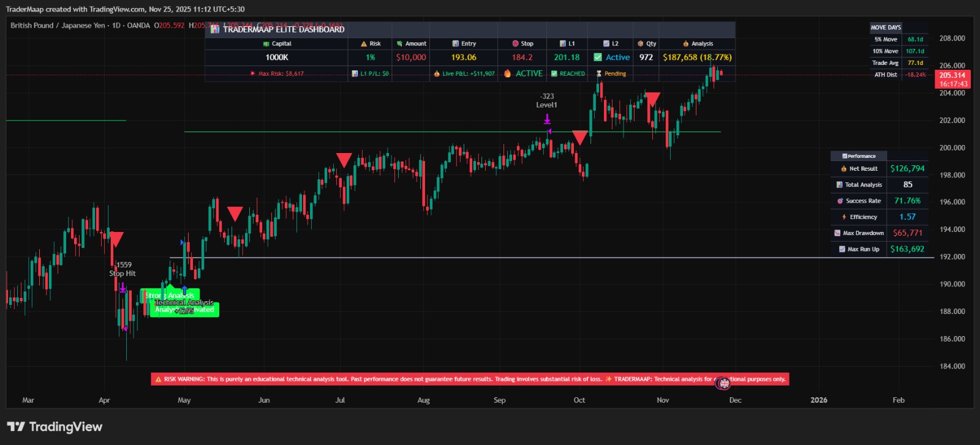Screen dimensions: 980x445
Task: Click the green checkmark beside Active under L2
Action: (x=598, y=58)
